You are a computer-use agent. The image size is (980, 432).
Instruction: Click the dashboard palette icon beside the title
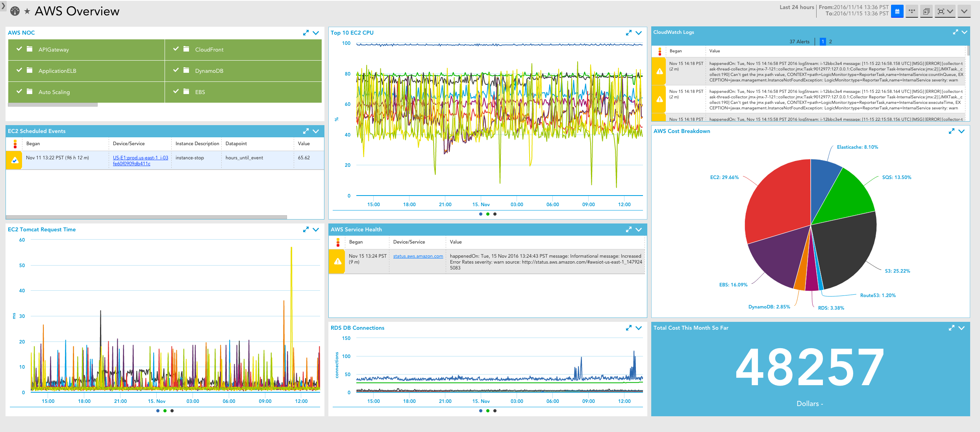click(15, 11)
